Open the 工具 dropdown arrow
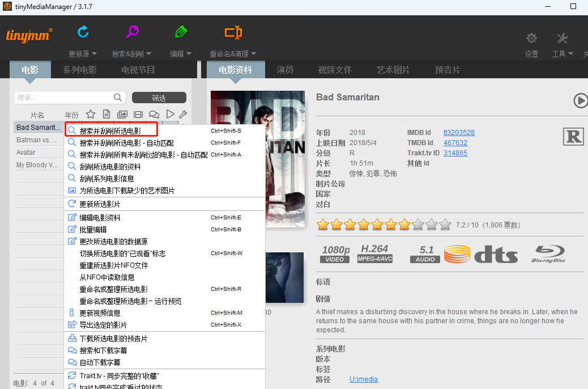Image resolution: width=588 pixels, height=389 pixels. tap(571, 54)
